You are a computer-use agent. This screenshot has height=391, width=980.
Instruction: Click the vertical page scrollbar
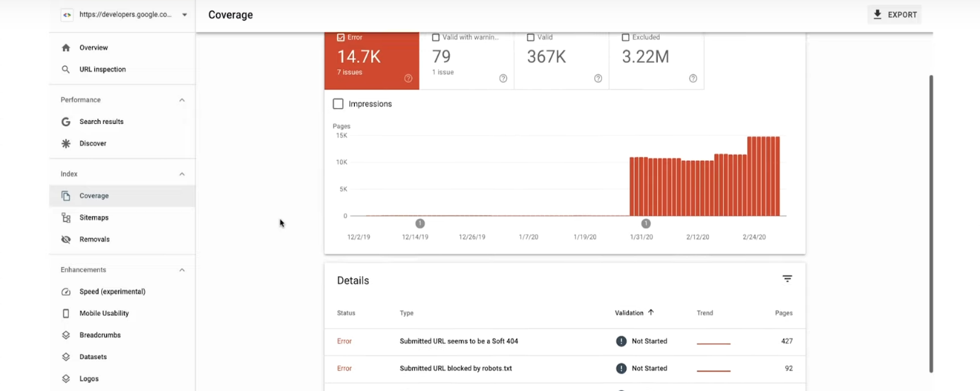[x=931, y=223]
